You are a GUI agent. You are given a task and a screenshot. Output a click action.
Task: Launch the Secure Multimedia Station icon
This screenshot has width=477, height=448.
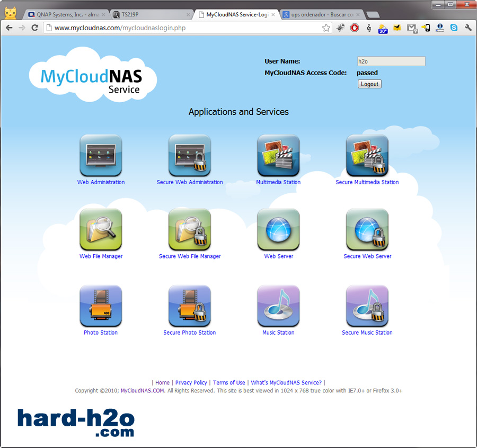[367, 155]
